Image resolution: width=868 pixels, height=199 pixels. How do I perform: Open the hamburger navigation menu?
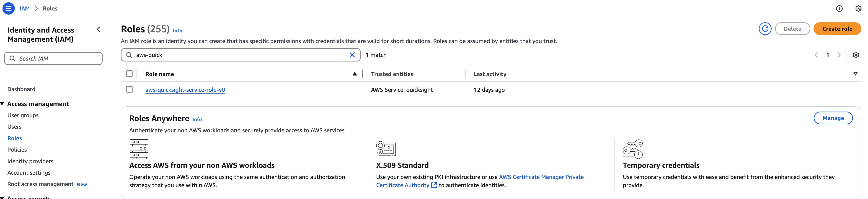pos(8,8)
